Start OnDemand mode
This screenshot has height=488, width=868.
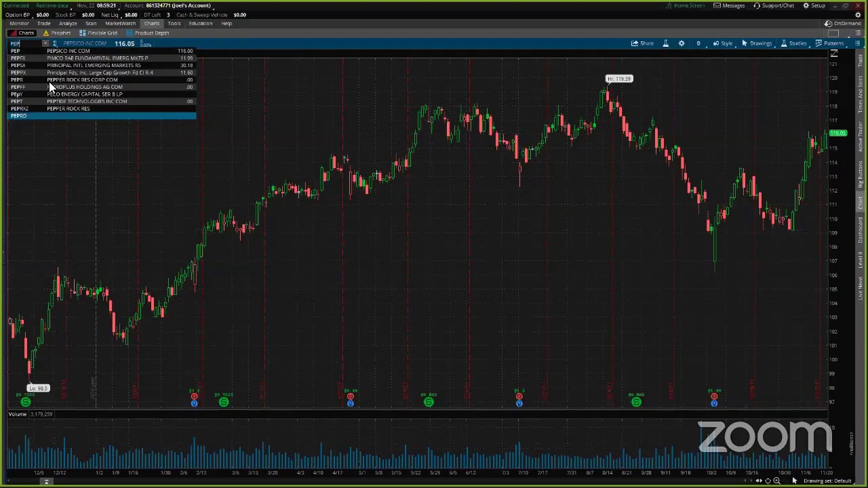pos(842,23)
